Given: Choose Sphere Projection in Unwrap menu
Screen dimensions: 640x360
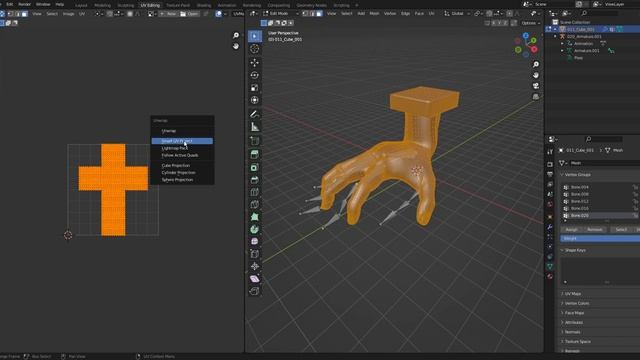Looking at the screenshot, I should [182, 180].
